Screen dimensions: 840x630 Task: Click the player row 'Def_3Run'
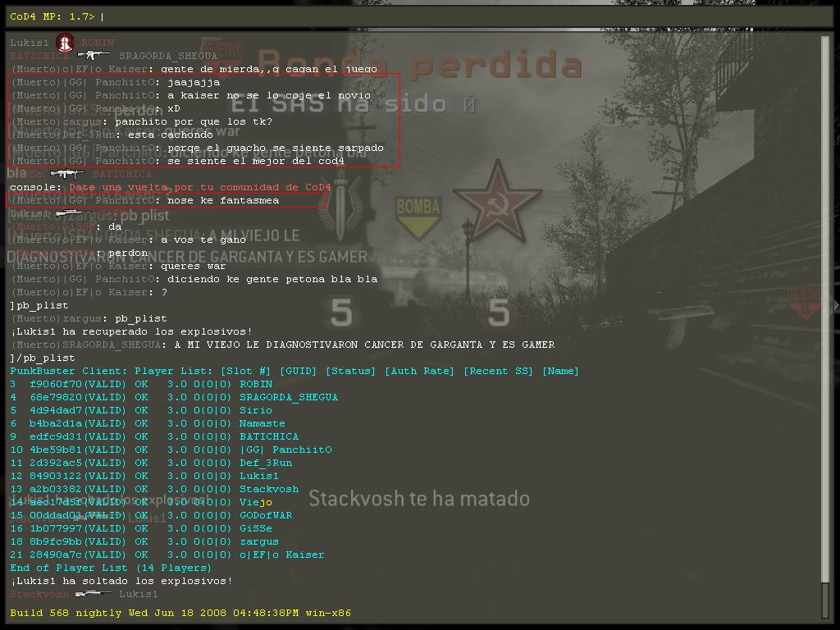151,463
